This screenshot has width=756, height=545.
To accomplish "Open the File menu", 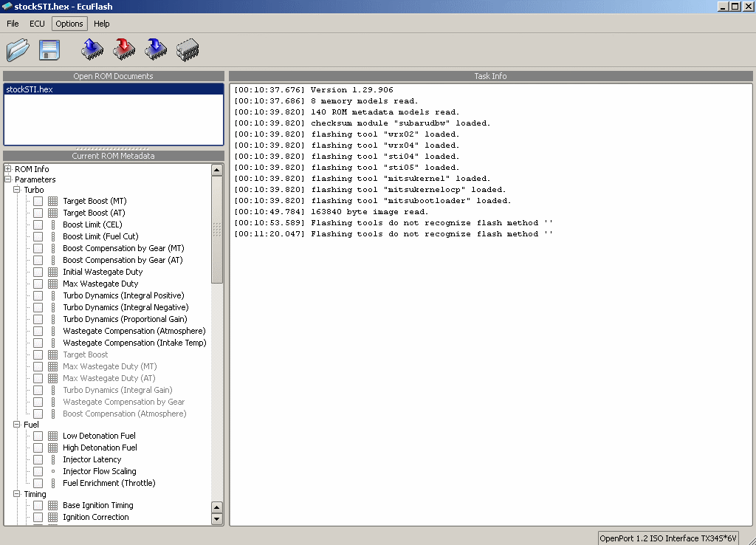I will pos(13,24).
